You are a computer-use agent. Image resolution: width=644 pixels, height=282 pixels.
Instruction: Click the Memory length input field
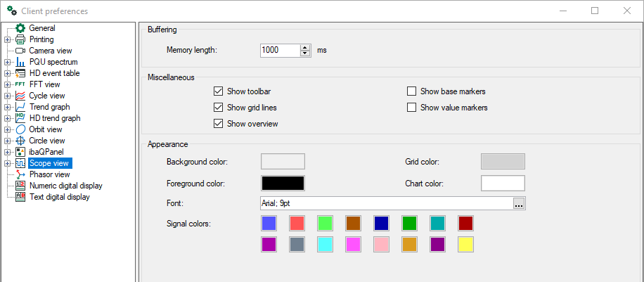tap(279, 51)
